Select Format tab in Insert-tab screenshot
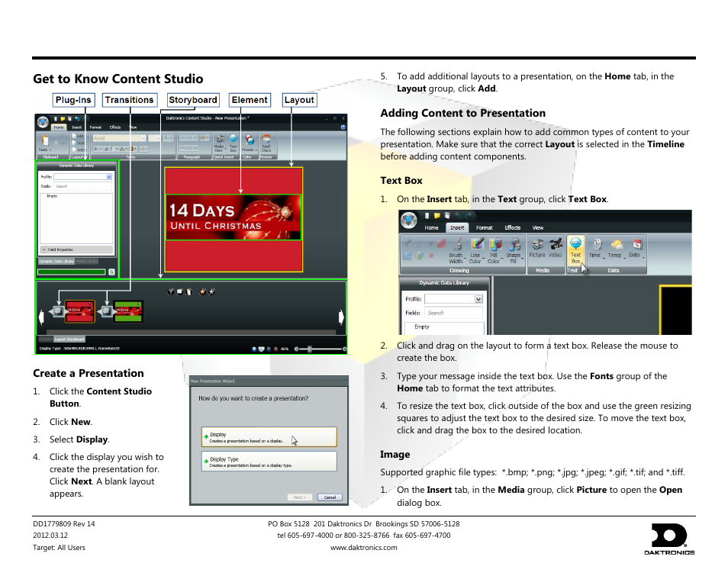 point(485,227)
